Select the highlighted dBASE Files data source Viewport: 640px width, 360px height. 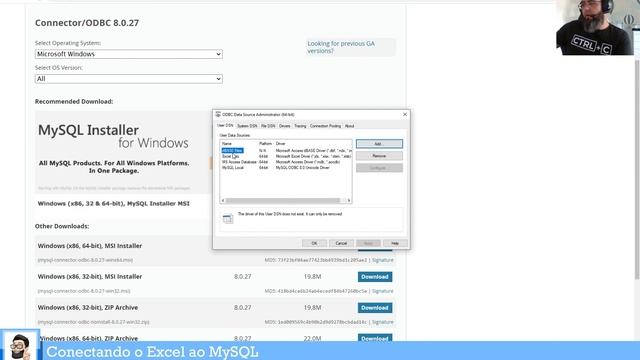click(x=232, y=151)
